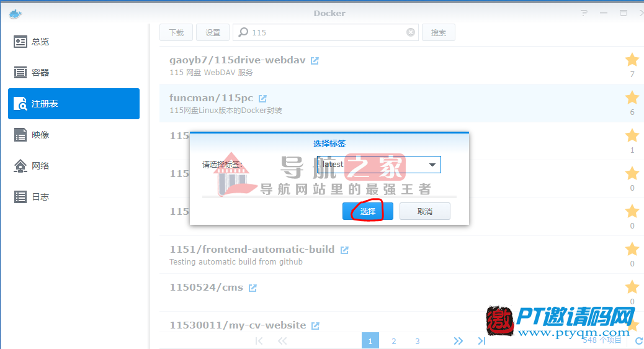
Task: Clear the search field text
Action: [x=410, y=32]
